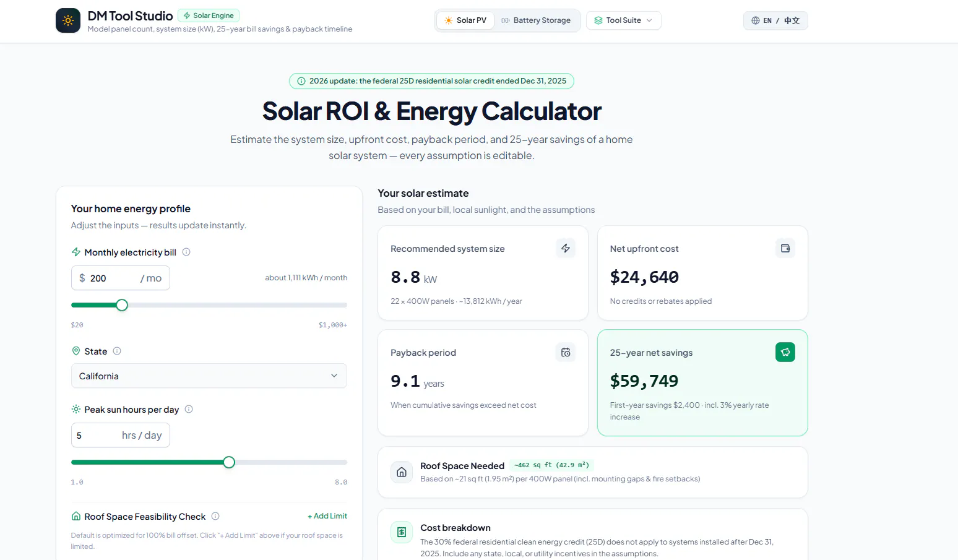
Task: Click the peak sun hours input field
Action: [121, 435]
